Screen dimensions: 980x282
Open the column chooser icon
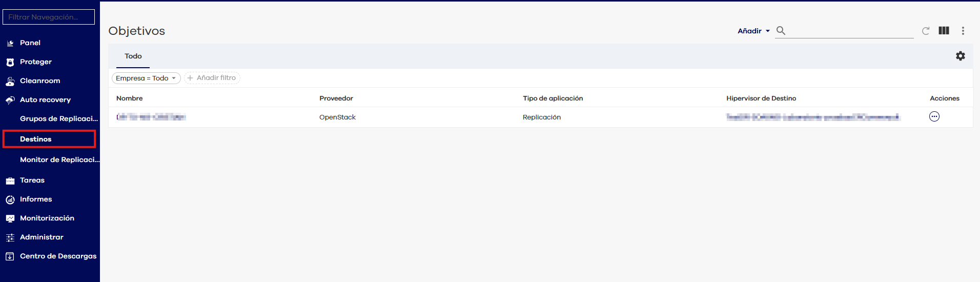point(944,31)
